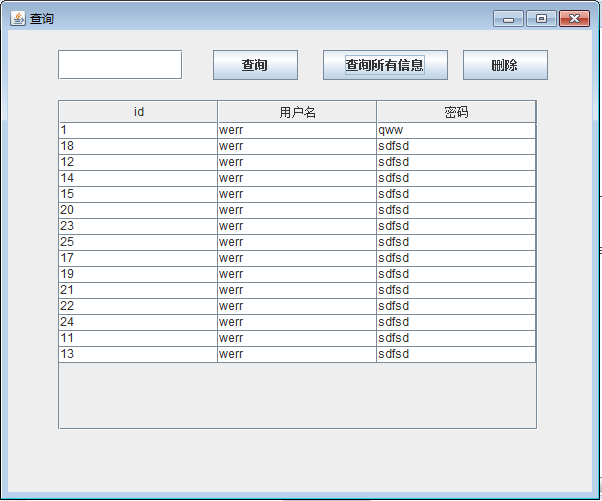Select the row with id 20
This screenshot has height=501, width=602.
coord(138,210)
